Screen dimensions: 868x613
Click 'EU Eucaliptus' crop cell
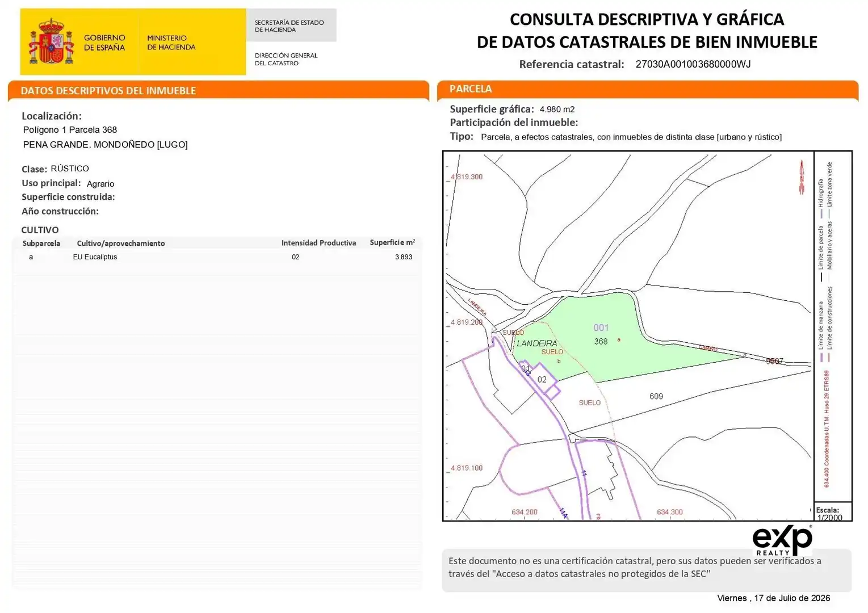coord(95,257)
